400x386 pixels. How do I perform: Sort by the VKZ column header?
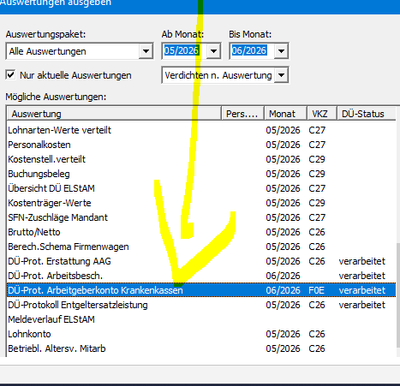(x=321, y=114)
